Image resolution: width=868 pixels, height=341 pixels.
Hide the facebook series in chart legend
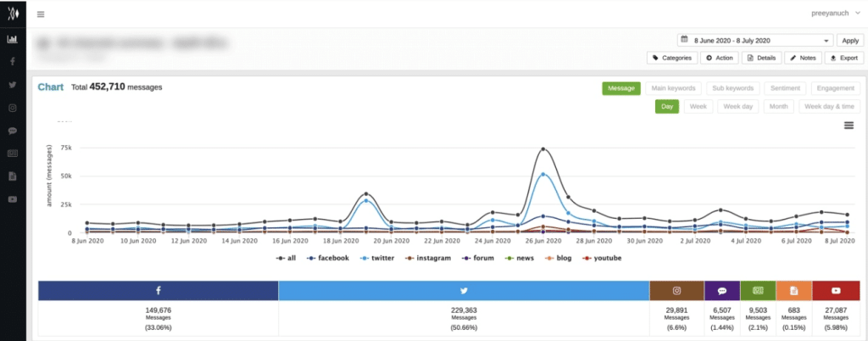tap(329, 257)
